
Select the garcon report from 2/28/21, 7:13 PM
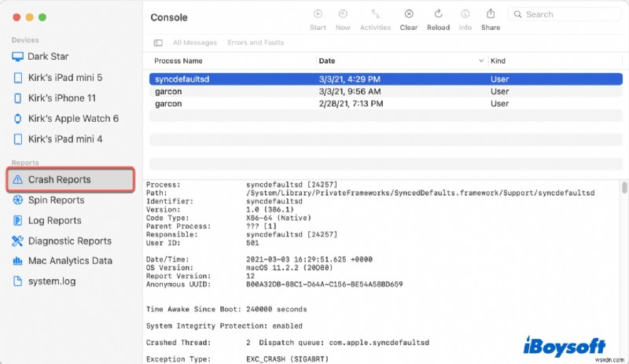pos(385,104)
